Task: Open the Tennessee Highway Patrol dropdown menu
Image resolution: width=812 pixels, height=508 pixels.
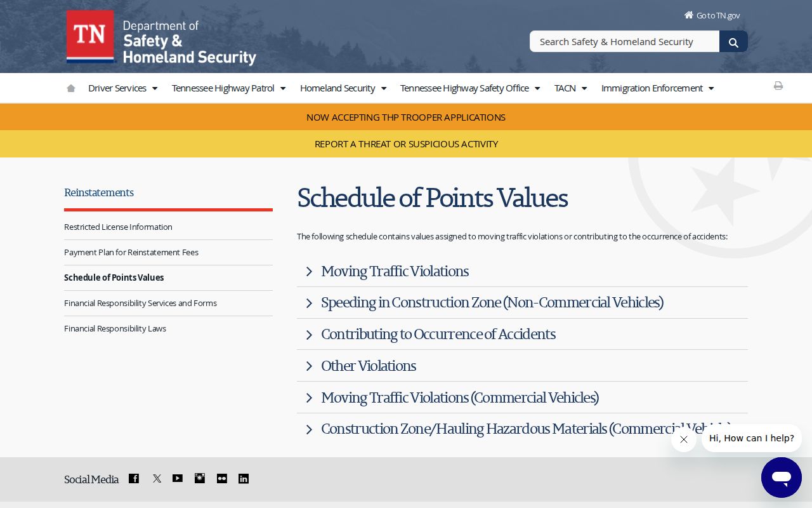Action: click(x=229, y=88)
